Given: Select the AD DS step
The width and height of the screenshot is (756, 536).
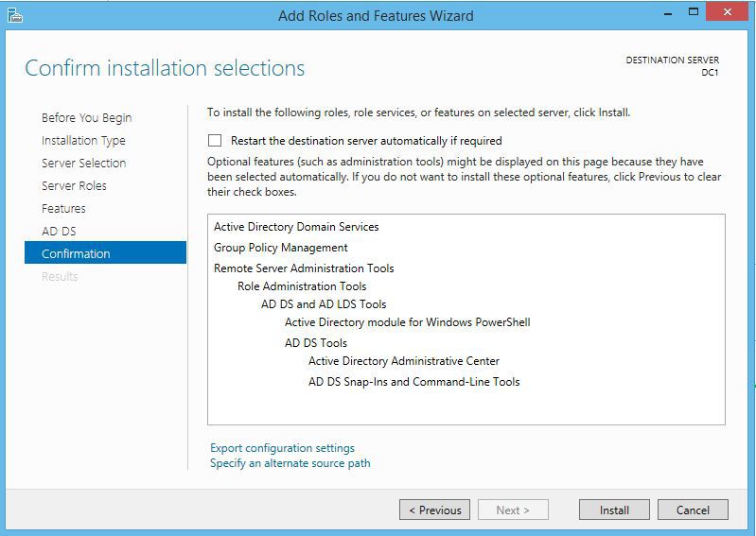Looking at the screenshot, I should pyautogui.click(x=59, y=232).
